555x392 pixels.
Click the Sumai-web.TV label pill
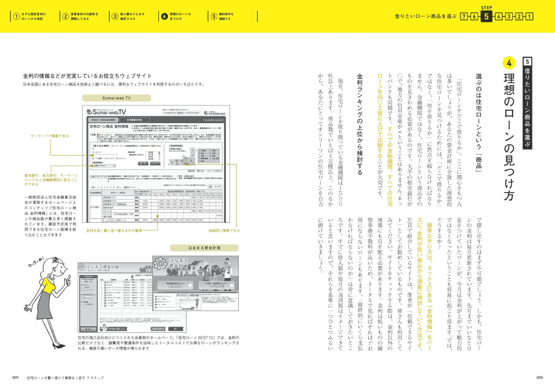(x=117, y=98)
